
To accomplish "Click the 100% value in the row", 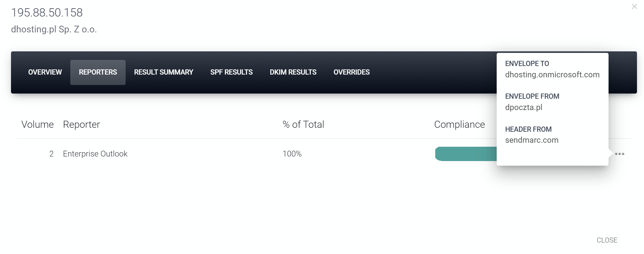I will (292, 154).
